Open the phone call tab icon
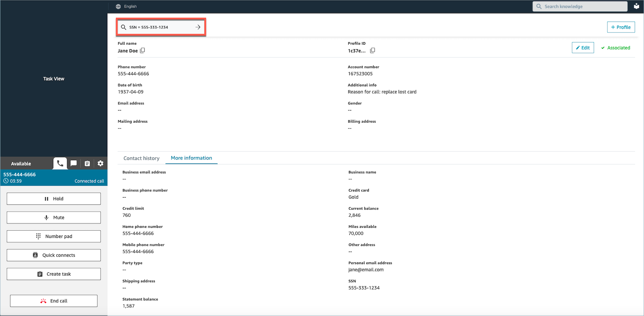644x316 pixels. (60, 163)
